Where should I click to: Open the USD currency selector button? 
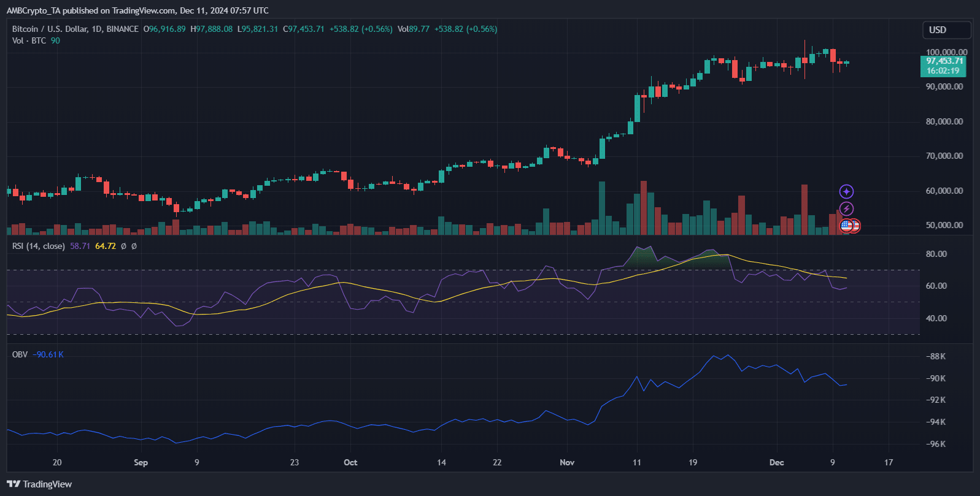[x=947, y=30]
